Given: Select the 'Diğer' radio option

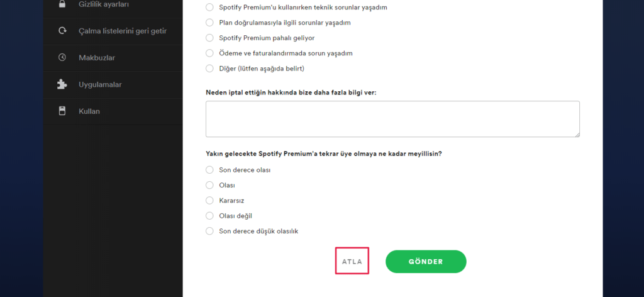Looking at the screenshot, I should [x=210, y=69].
